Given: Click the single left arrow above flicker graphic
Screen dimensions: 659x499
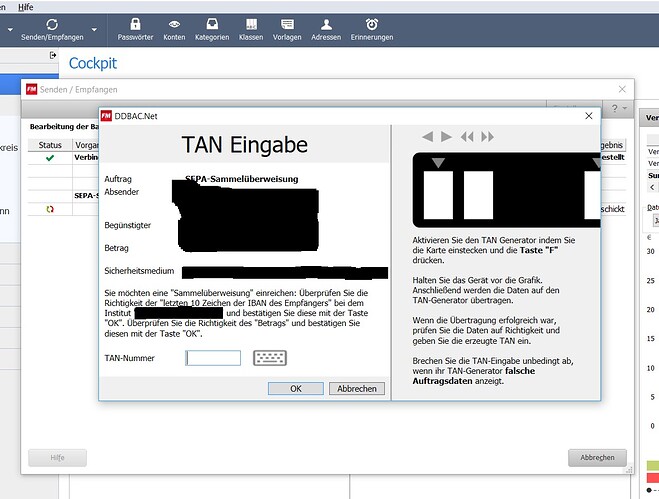Looking at the screenshot, I should [x=427, y=137].
